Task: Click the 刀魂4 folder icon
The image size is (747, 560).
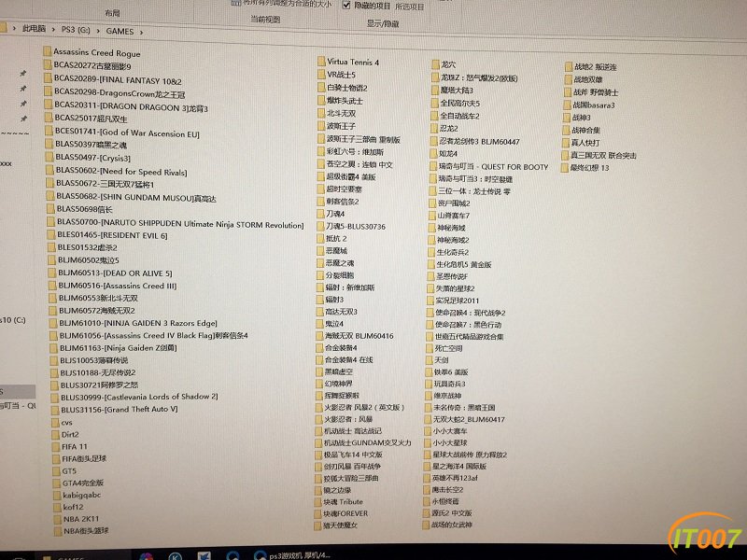Action: pos(320,214)
